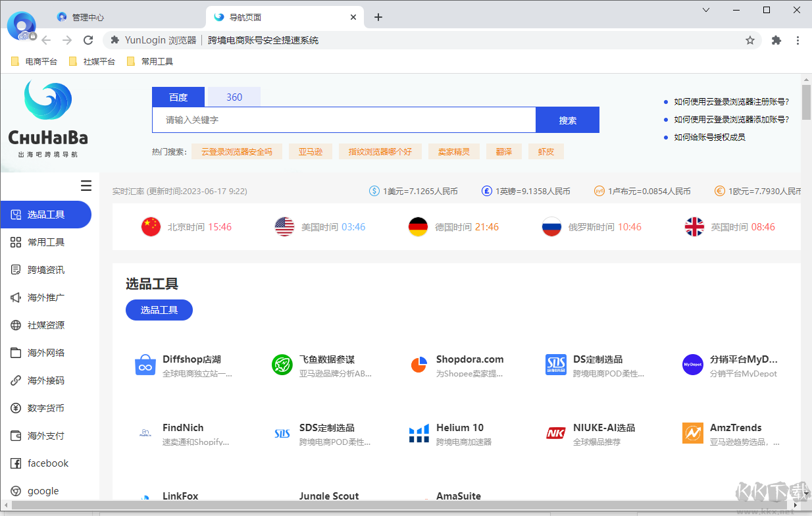Image resolution: width=812 pixels, height=516 pixels.
Task: Open the browser extensions icon
Action: pos(776,40)
